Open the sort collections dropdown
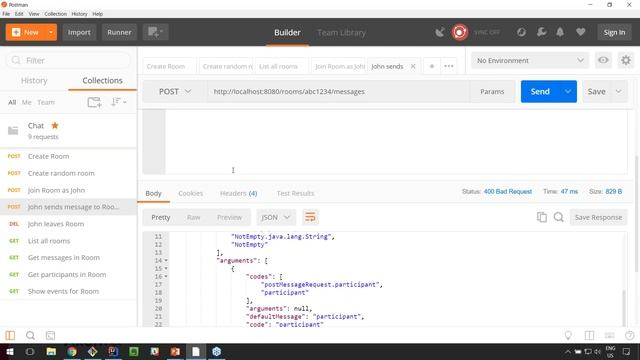Image resolution: width=640 pixels, height=360 pixels. tap(118, 102)
